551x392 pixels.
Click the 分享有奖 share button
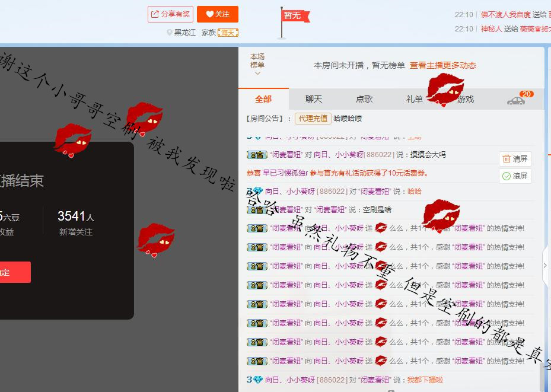(x=170, y=14)
